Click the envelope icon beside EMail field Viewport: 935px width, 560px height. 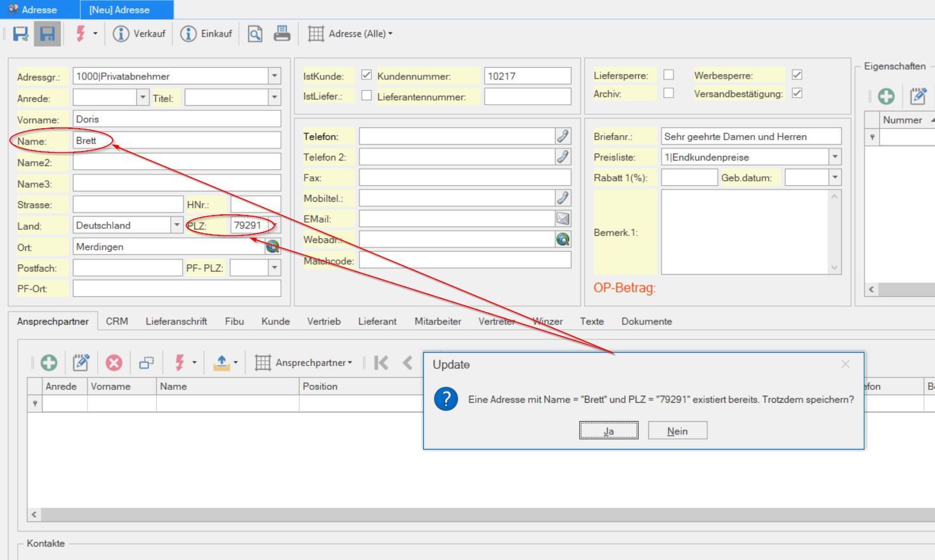[563, 219]
